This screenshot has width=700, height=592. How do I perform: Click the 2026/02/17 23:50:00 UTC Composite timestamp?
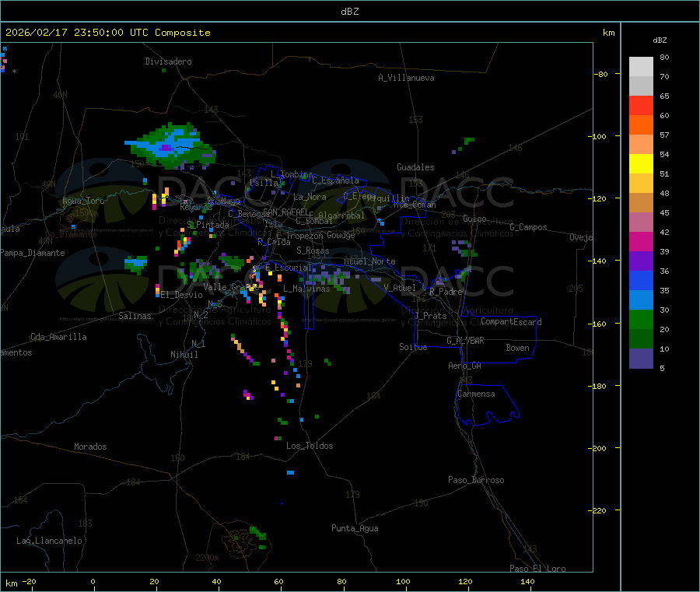(107, 33)
